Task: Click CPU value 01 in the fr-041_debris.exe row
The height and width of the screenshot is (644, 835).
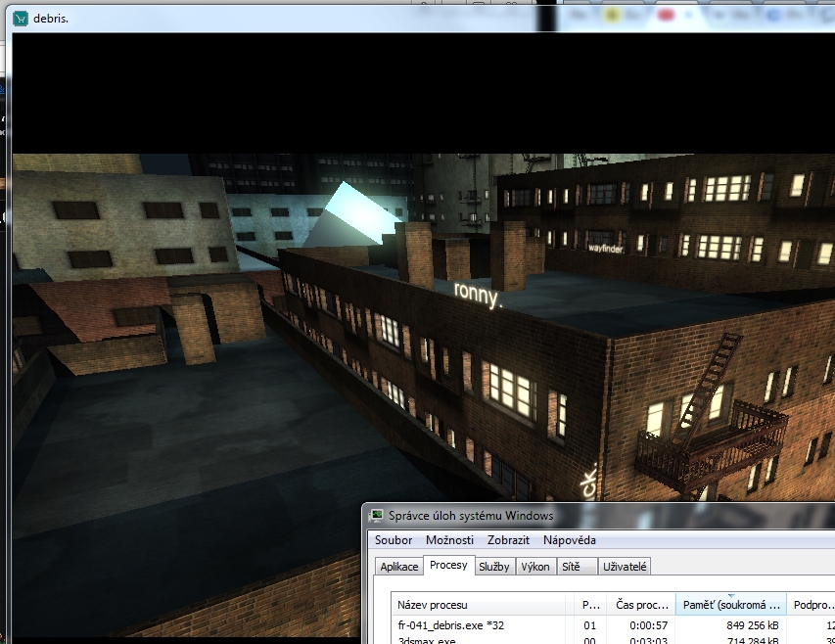Action: [589, 625]
